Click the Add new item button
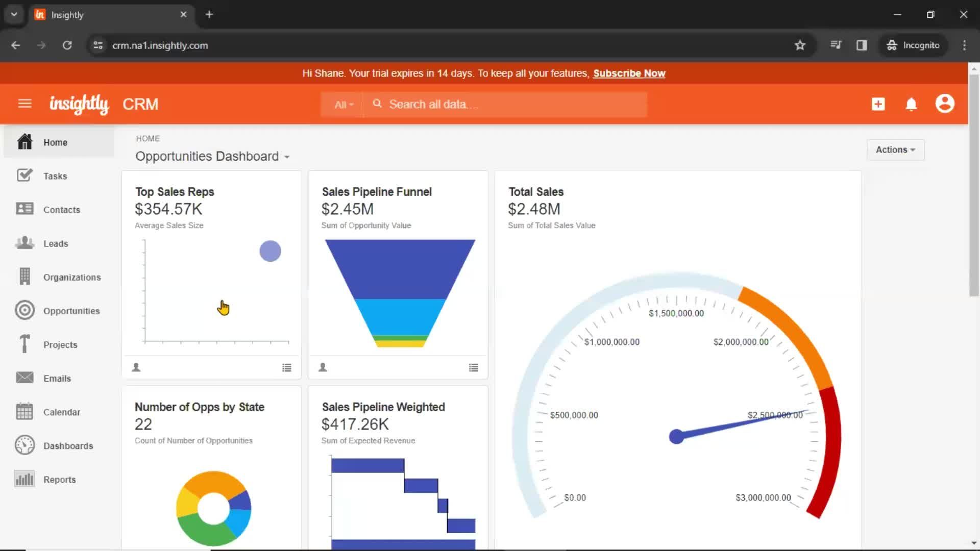Viewport: 980px width, 551px height. point(878,104)
